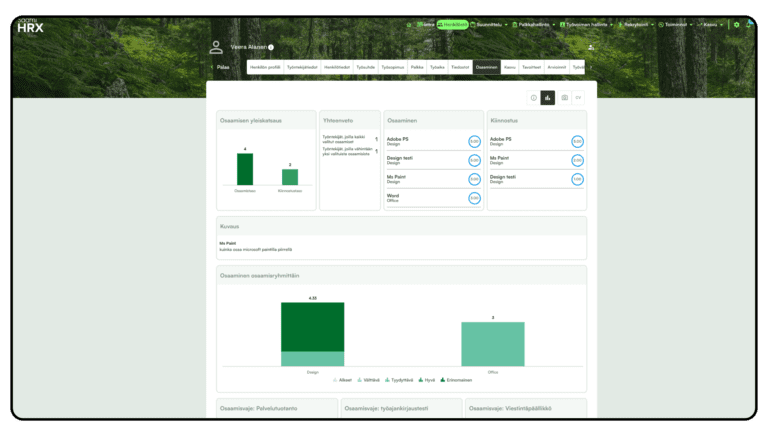
Task: Click the employee profile avatar icon
Action: point(216,47)
